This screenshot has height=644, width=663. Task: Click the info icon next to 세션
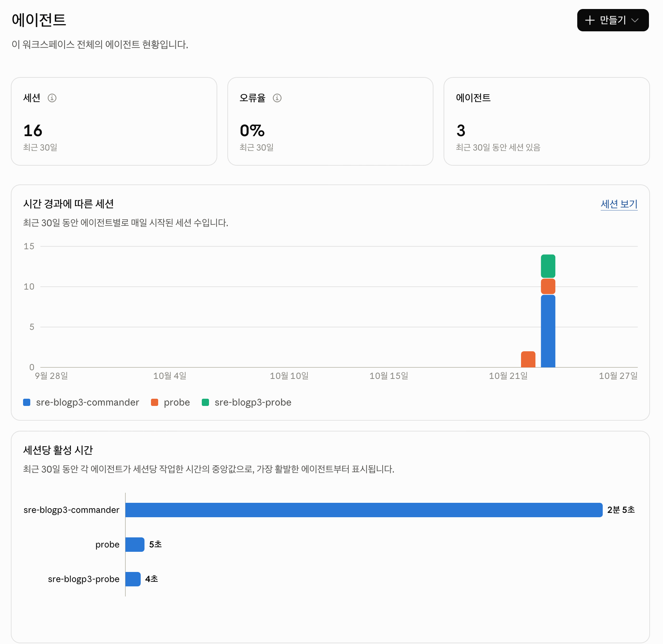52,98
